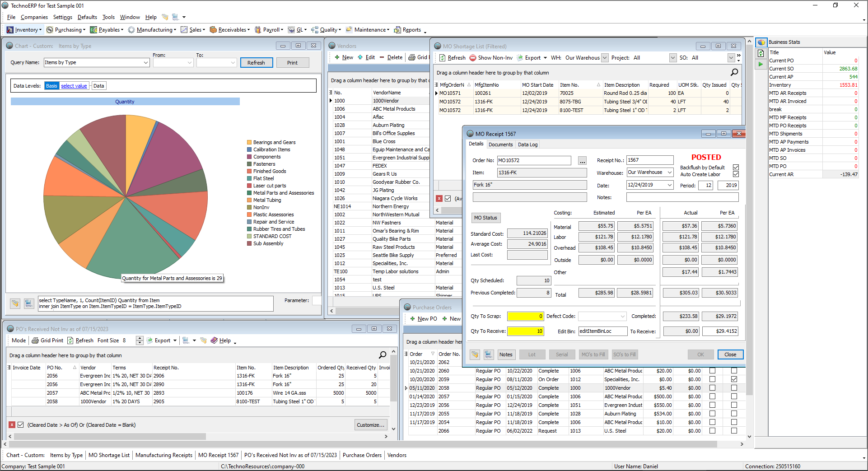Open the Companies menu
This screenshot has width=868, height=471.
pos(34,17)
